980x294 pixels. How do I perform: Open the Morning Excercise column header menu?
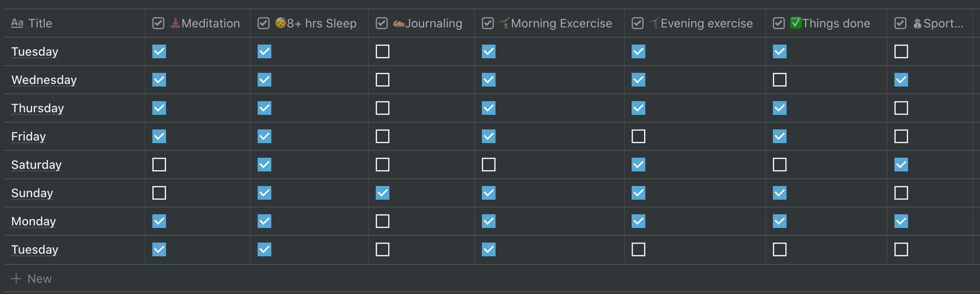[549, 23]
